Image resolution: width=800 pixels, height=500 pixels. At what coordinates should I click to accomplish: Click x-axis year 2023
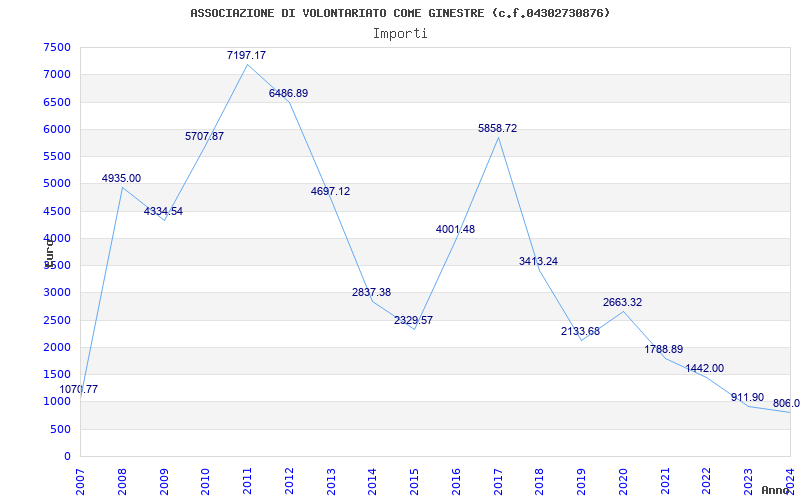748,481
